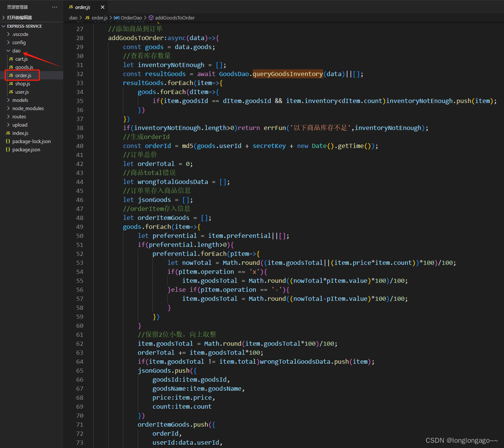
Task: Click md5 on line 40
Action: click(188, 146)
